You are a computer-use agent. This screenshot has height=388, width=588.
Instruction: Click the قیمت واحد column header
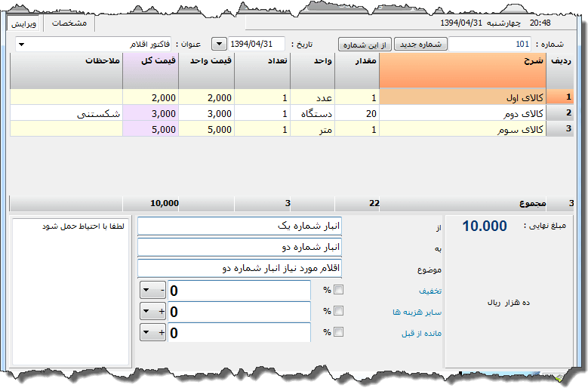tap(207, 70)
